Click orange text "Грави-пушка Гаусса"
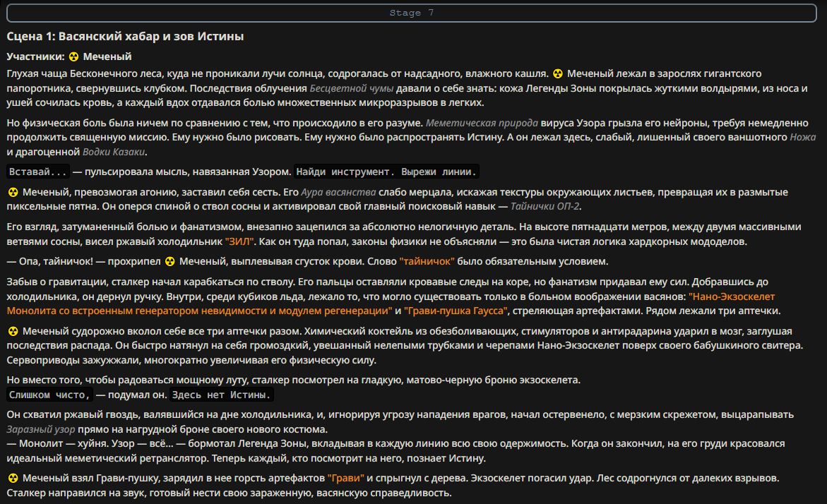This screenshot has width=827, height=504. coord(456,311)
